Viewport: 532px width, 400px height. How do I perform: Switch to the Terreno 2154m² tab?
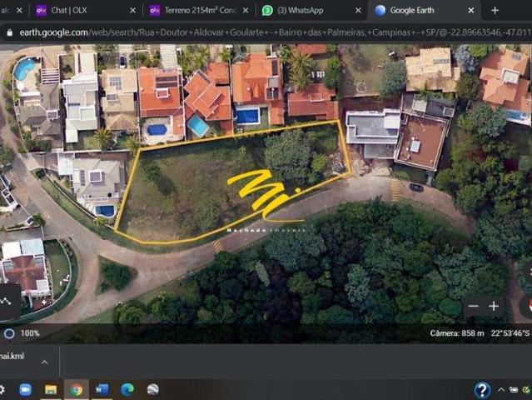[198, 11]
